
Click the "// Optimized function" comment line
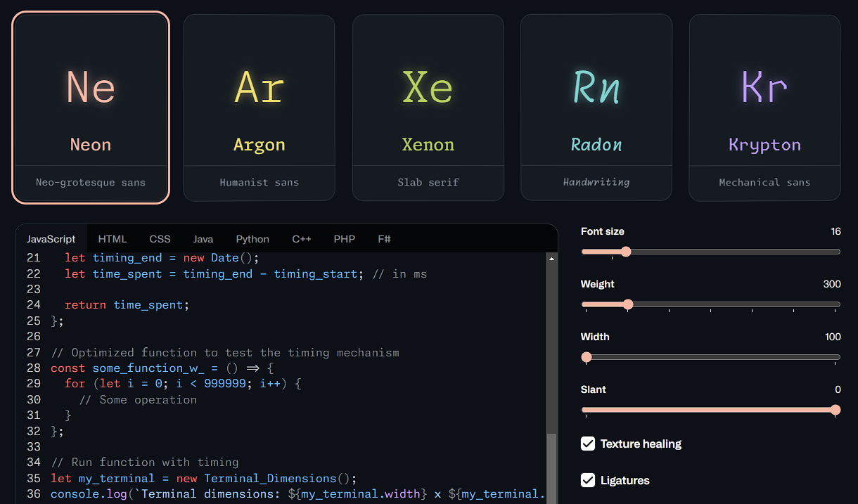click(225, 353)
